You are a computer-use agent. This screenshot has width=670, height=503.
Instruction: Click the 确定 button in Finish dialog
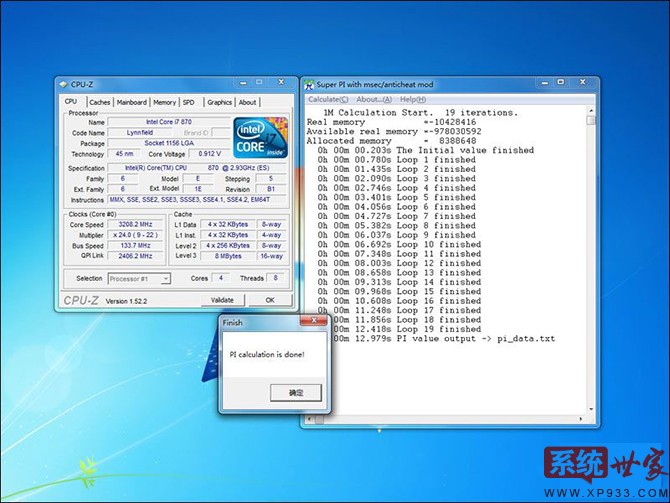(x=295, y=392)
